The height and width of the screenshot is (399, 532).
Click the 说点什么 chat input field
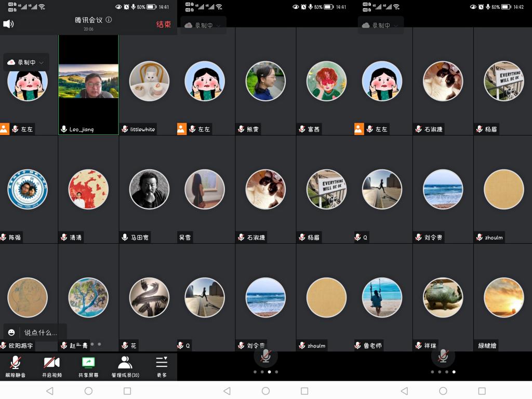click(x=41, y=332)
